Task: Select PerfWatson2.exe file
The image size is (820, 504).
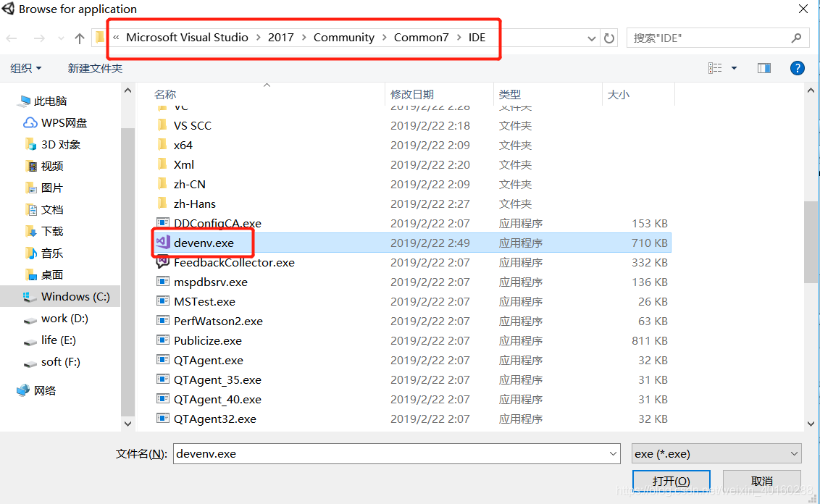Action: coord(218,322)
